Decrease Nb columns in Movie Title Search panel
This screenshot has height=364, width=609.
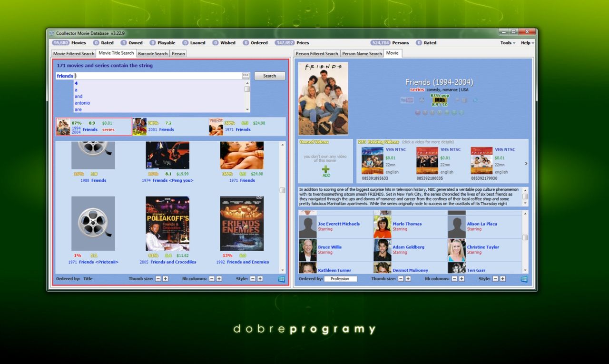click(212, 279)
